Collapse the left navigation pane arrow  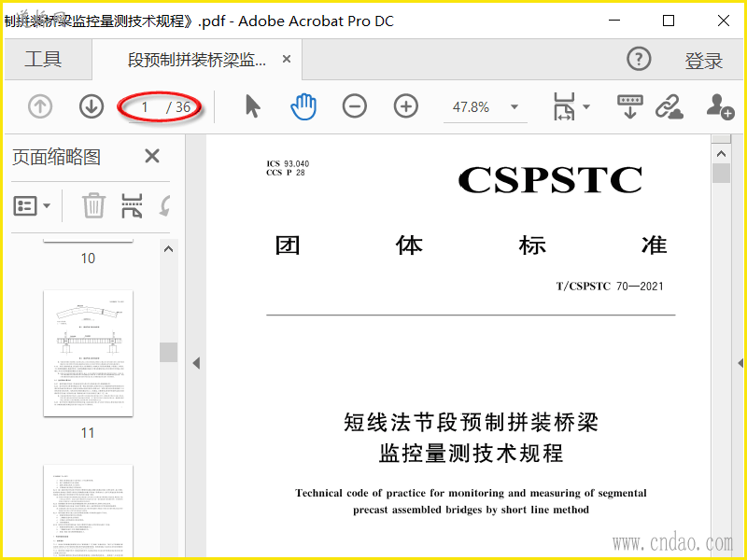point(196,363)
